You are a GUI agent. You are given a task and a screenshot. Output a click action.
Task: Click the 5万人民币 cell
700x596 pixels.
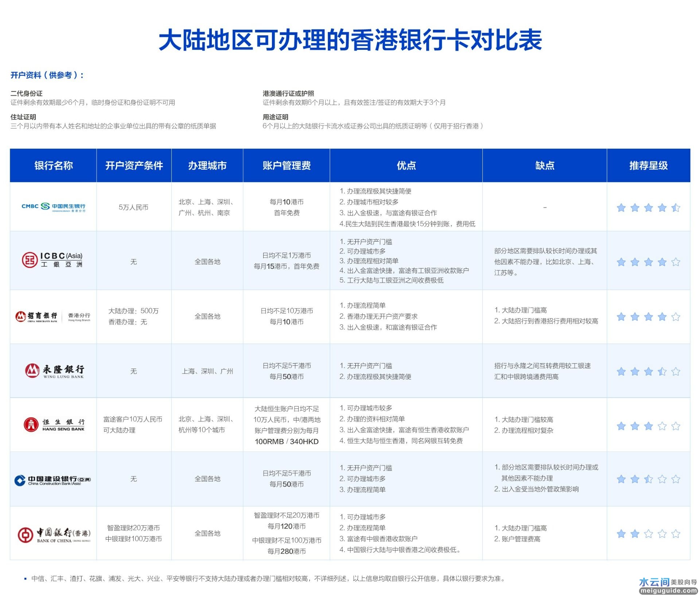tap(133, 207)
